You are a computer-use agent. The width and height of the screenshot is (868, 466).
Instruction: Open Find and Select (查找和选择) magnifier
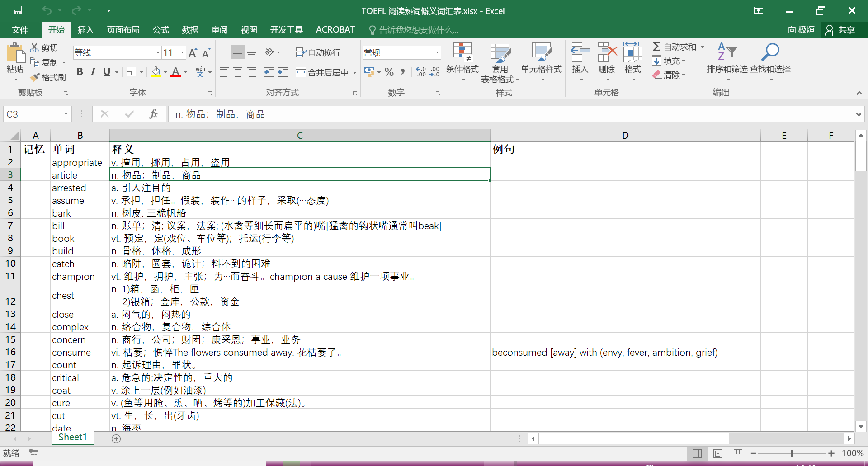tap(770, 62)
